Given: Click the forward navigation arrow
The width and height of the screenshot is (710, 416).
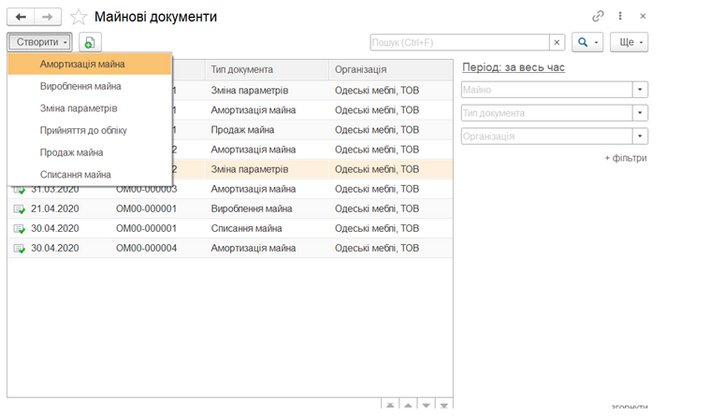Looking at the screenshot, I should click(x=48, y=17).
